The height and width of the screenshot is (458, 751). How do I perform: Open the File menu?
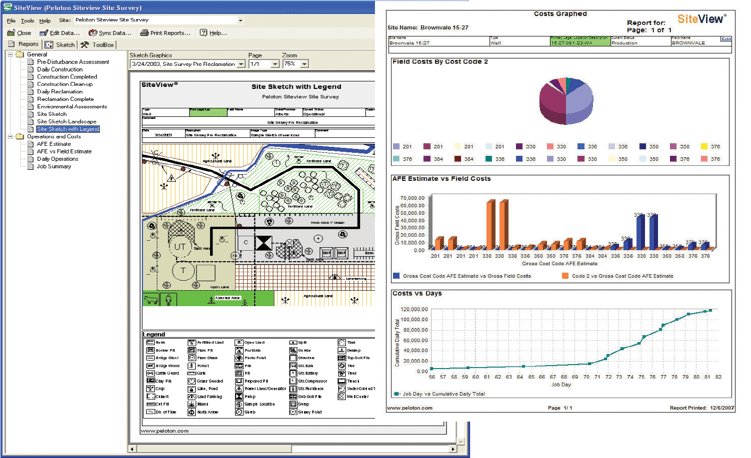click(11, 21)
